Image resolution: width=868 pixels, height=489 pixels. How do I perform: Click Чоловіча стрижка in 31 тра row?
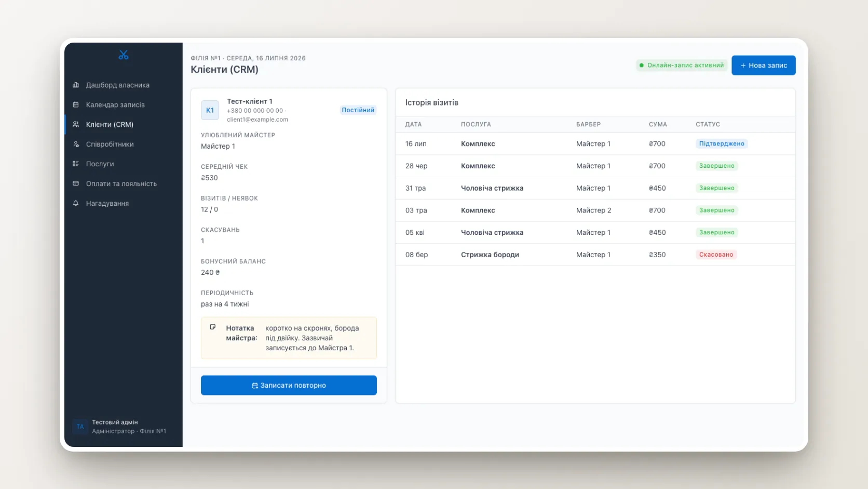click(x=492, y=188)
